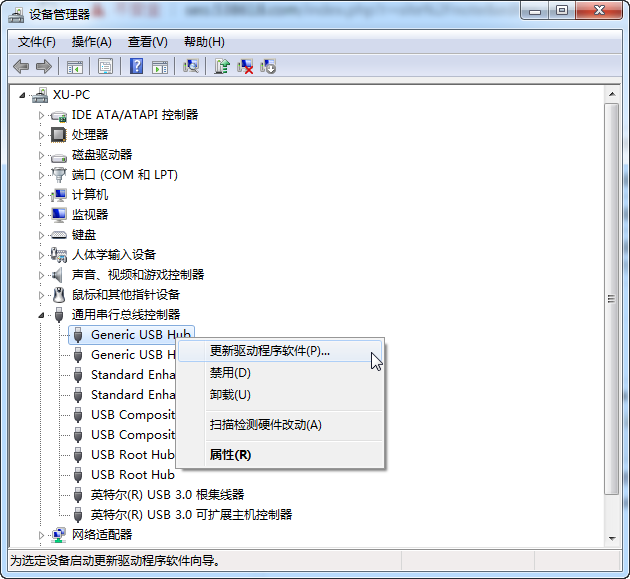
Task: Click the network adapter icon
Action: pyautogui.click(x=59, y=535)
